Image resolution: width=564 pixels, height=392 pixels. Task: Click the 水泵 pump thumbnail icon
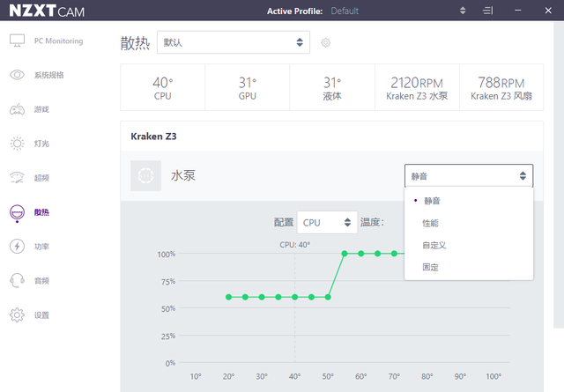pyautogui.click(x=145, y=176)
